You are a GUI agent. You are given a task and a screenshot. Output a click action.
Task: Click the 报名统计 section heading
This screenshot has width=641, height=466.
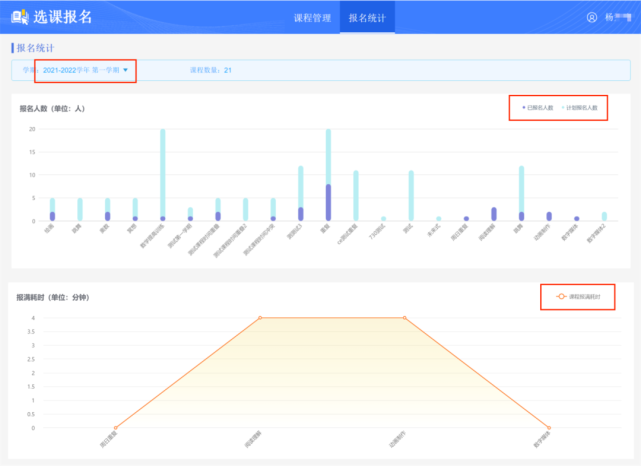pyautogui.click(x=36, y=48)
